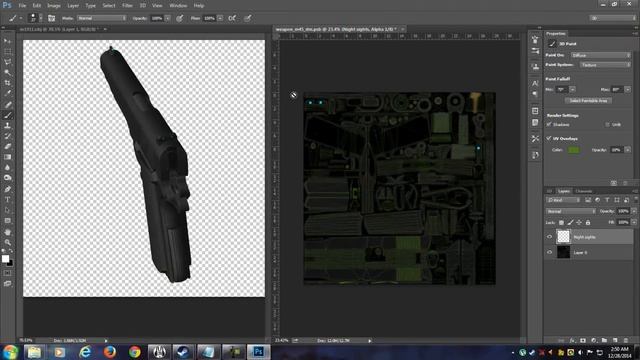The image size is (640, 360).
Task: Select the Eraser tool
Action: 7,147
